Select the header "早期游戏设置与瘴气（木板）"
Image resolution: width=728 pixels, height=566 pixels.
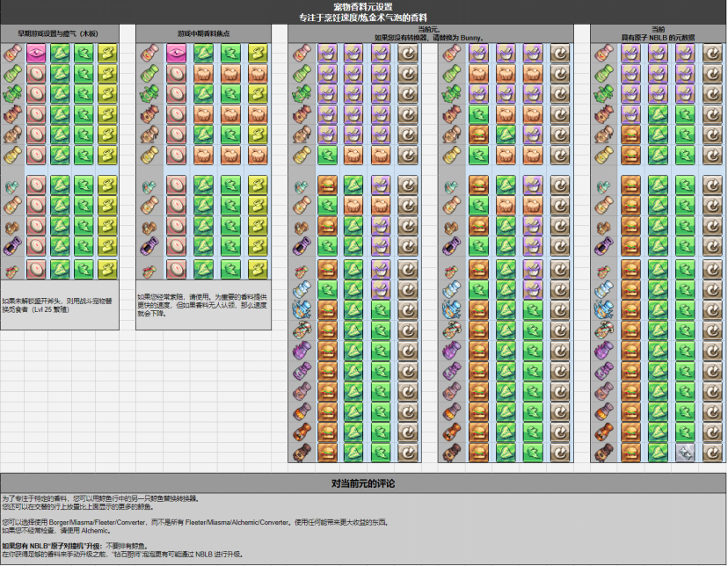(x=58, y=33)
